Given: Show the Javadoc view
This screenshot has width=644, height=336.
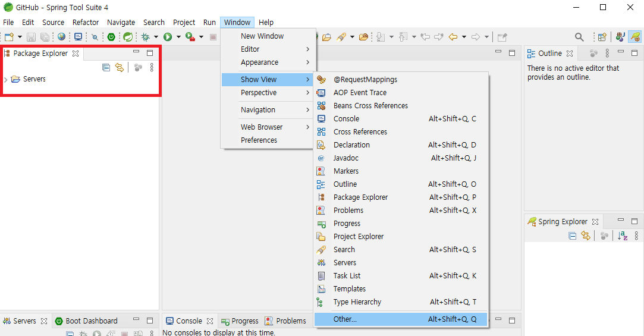Looking at the screenshot, I should click(x=401, y=158).
